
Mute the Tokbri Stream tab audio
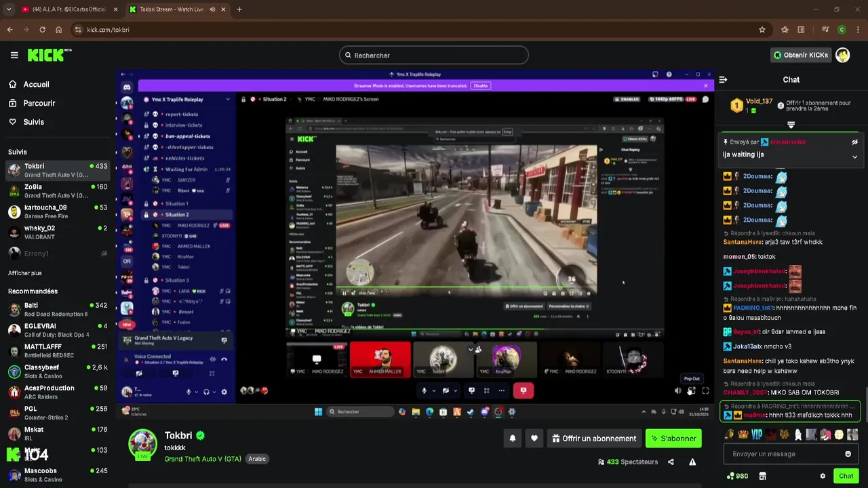point(212,9)
